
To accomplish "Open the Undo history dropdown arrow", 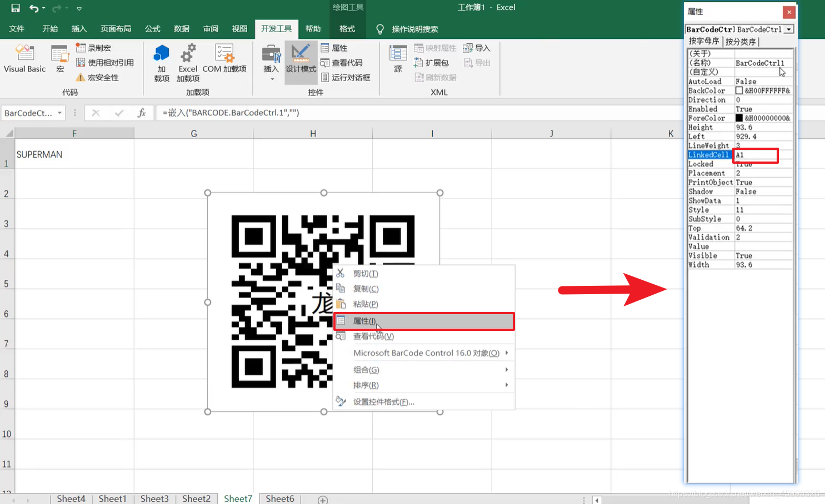I will (x=44, y=8).
